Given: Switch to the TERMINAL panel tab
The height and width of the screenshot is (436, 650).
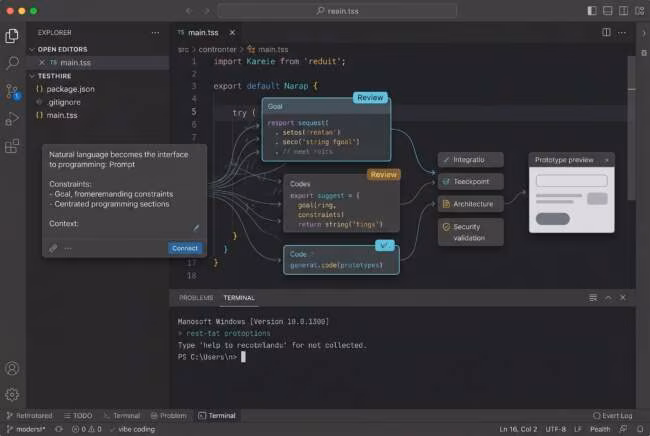Looking at the screenshot, I should [239, 298].
